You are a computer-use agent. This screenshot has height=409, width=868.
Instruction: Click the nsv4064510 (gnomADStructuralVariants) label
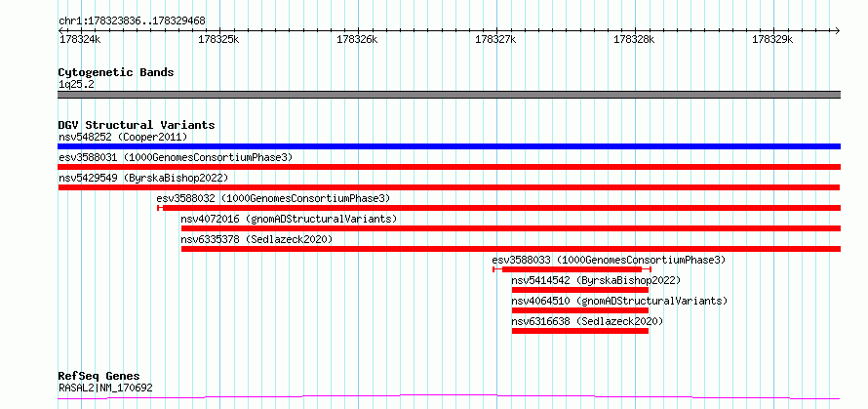coord(619,301)
